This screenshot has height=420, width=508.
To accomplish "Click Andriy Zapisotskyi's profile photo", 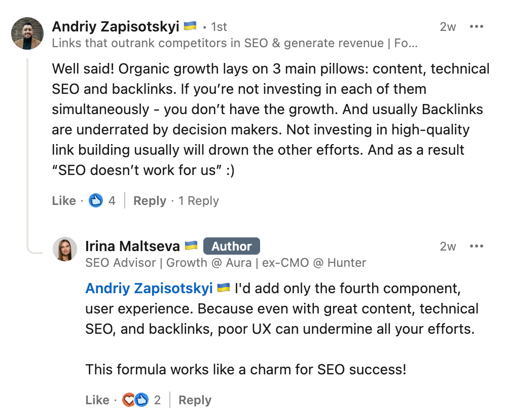I will [x=28, y=33].
